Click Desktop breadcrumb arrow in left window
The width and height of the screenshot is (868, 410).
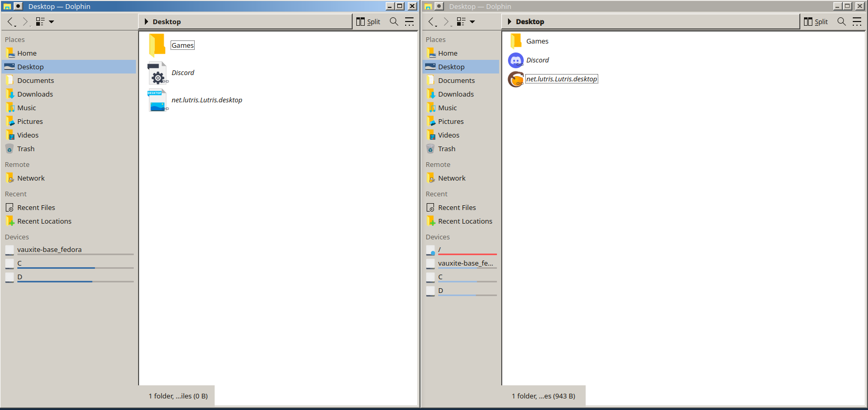click(146, 22)
